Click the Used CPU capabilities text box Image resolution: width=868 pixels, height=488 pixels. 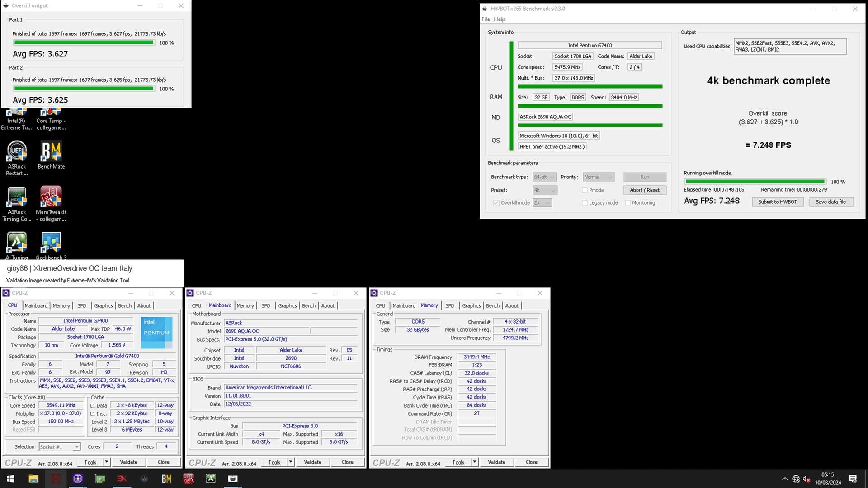pyautogui.click(x=790, y=46)
